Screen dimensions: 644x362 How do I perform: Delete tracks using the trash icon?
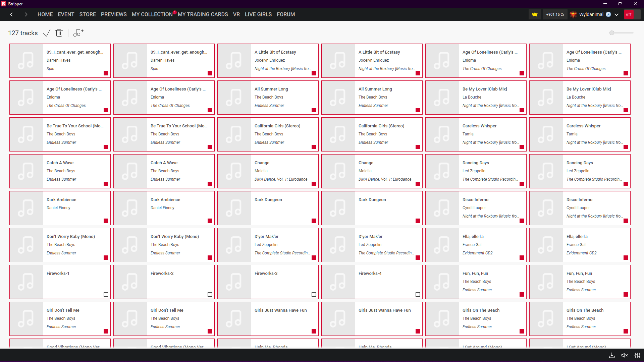pos(59,33)
